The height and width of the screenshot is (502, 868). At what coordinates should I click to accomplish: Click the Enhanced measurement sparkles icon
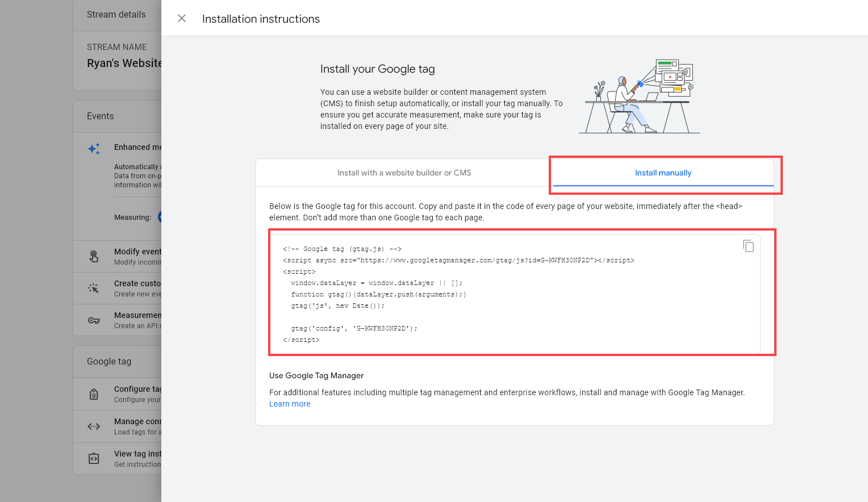[94, 148]
